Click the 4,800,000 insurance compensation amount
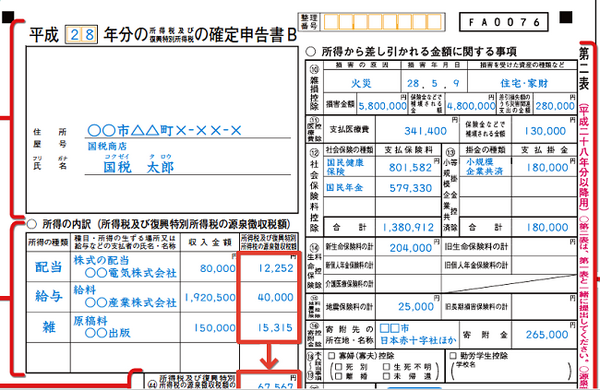The image size is (600, 390). tap(471, 106)
